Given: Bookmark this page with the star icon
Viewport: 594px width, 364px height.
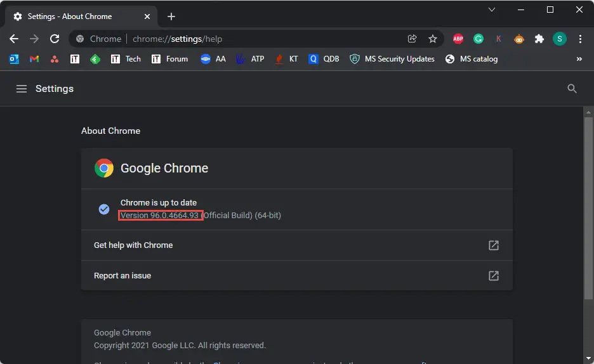Looking at the screenshot, I should (x=433, y=39).
